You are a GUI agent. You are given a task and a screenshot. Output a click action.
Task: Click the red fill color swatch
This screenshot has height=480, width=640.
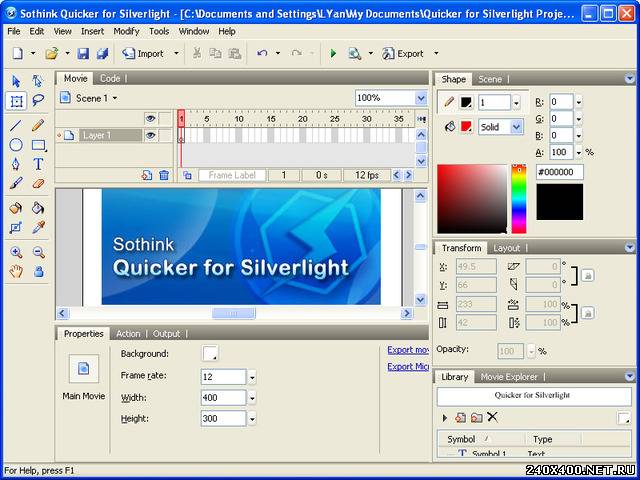[466, 127]
